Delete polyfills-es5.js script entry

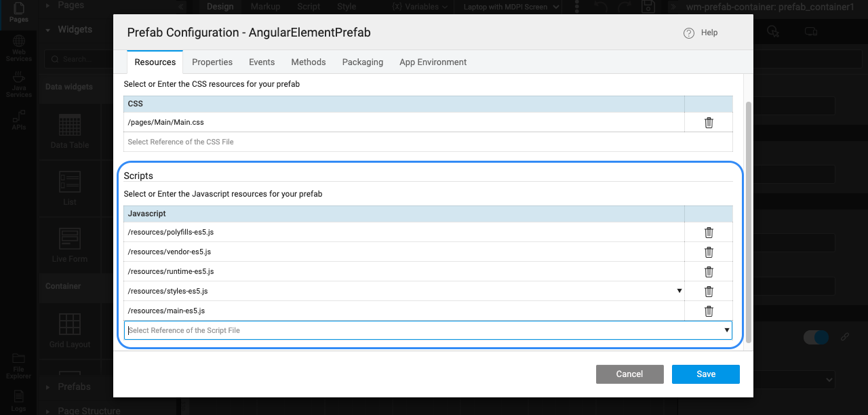709,233
